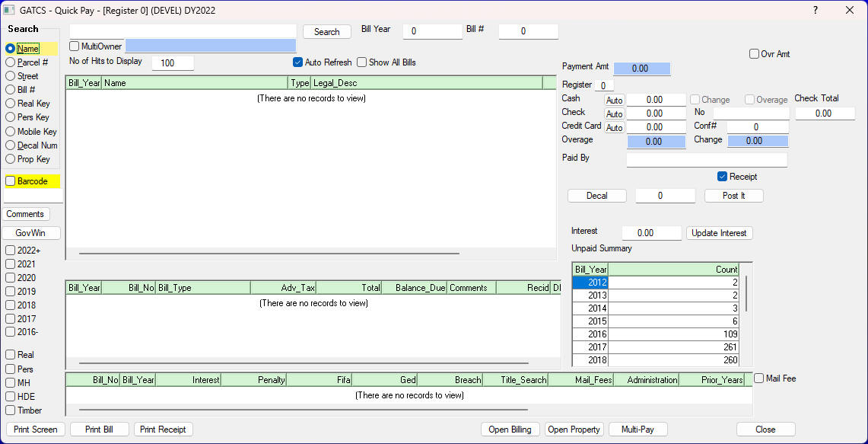
Task: Click the Update Interest button
Action: [x=719, y=233]
